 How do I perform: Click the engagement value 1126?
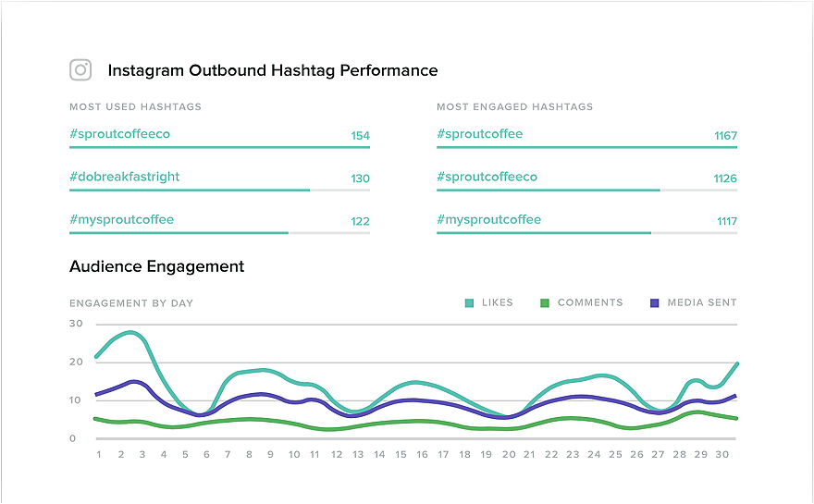point(725,179)
